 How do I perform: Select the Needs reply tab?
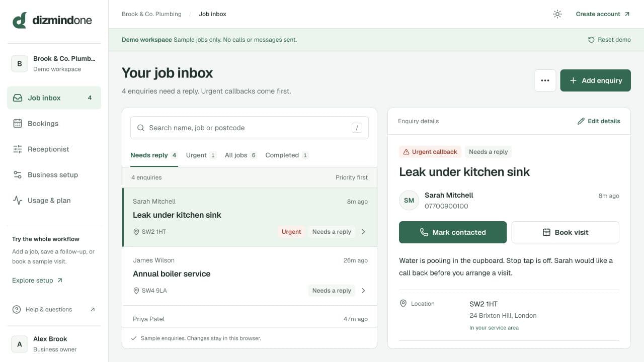coord(154,155)
